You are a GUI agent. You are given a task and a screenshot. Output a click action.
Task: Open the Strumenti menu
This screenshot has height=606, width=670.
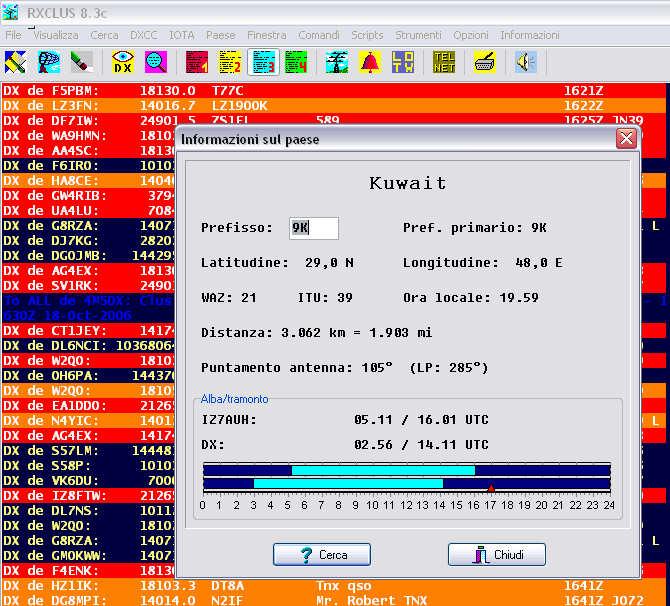coord(418,35)
